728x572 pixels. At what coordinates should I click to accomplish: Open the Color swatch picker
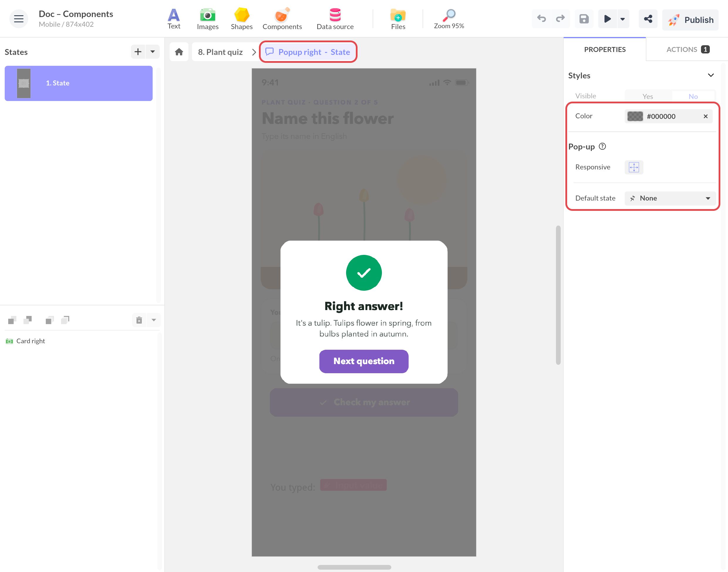point(635,116)
